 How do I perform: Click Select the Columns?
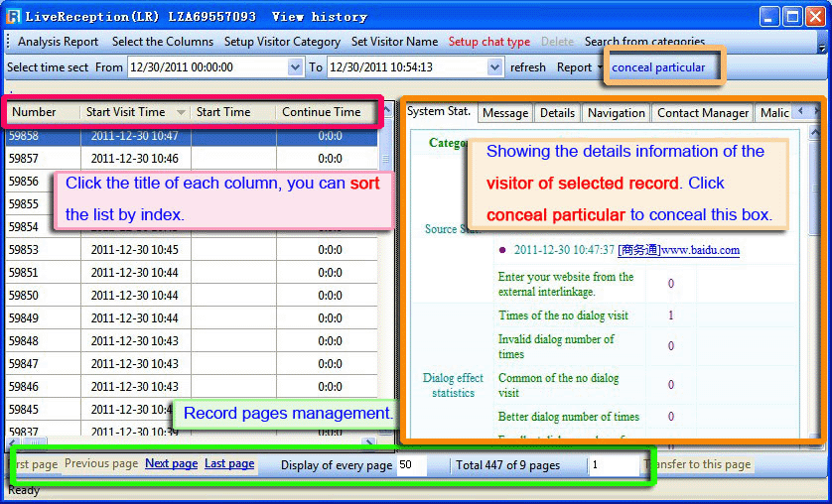coord(163,42)
